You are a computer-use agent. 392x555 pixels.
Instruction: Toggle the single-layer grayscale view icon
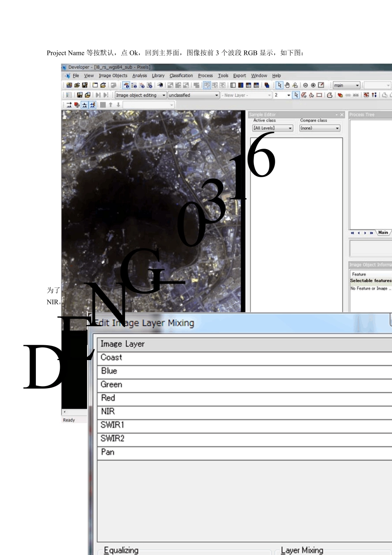233,85
